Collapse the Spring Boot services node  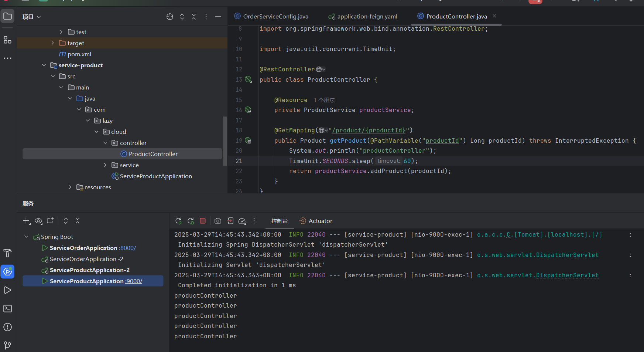(26, 237)
